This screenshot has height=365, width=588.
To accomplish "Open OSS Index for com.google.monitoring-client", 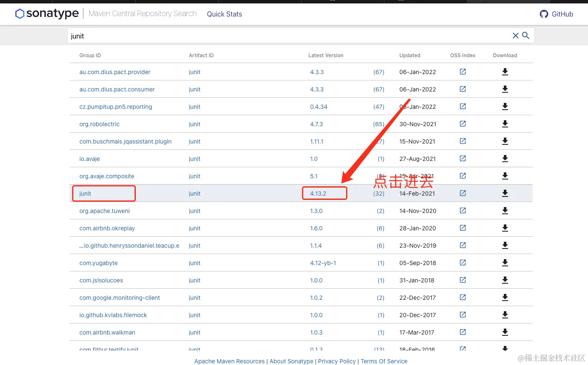I will [x=463, y=298].
